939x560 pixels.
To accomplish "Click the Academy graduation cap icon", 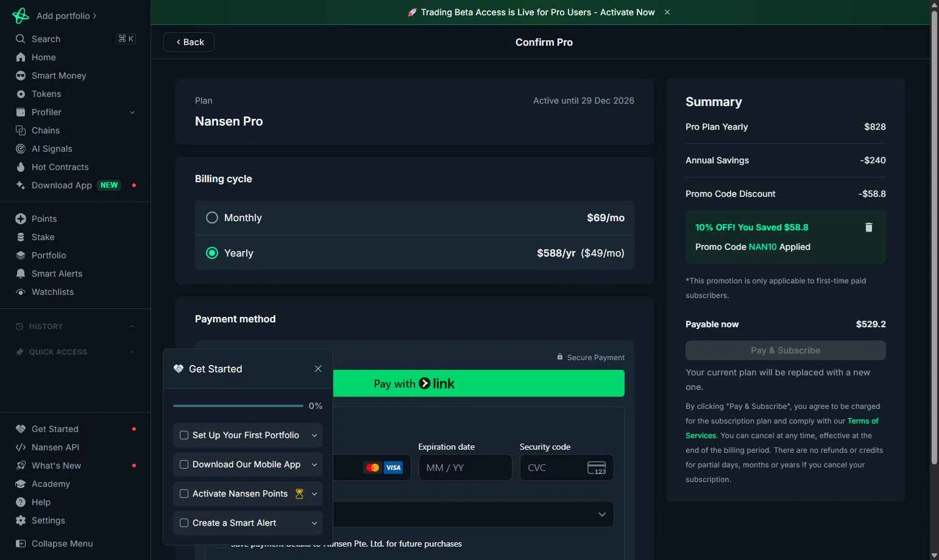I will click(x=21, y=484).
